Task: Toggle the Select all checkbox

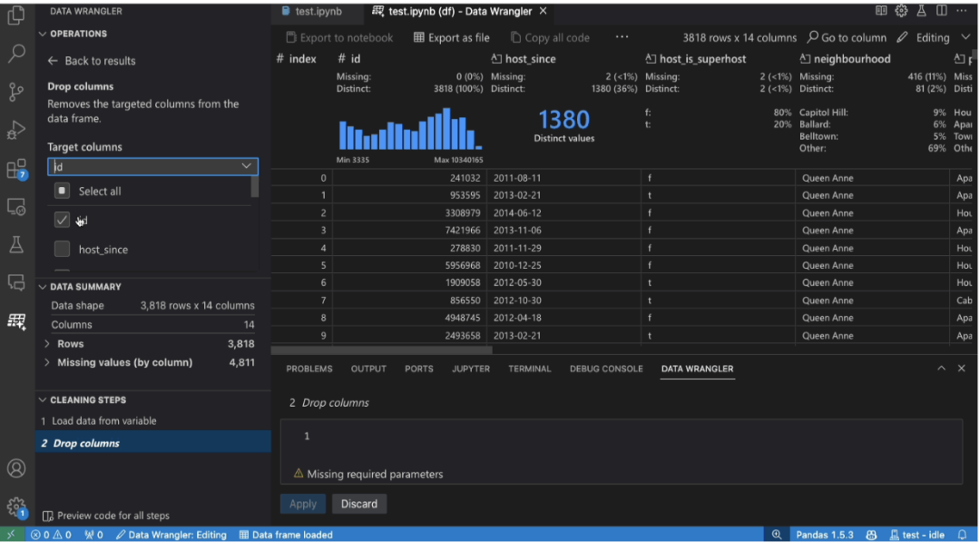Action: 62,191
